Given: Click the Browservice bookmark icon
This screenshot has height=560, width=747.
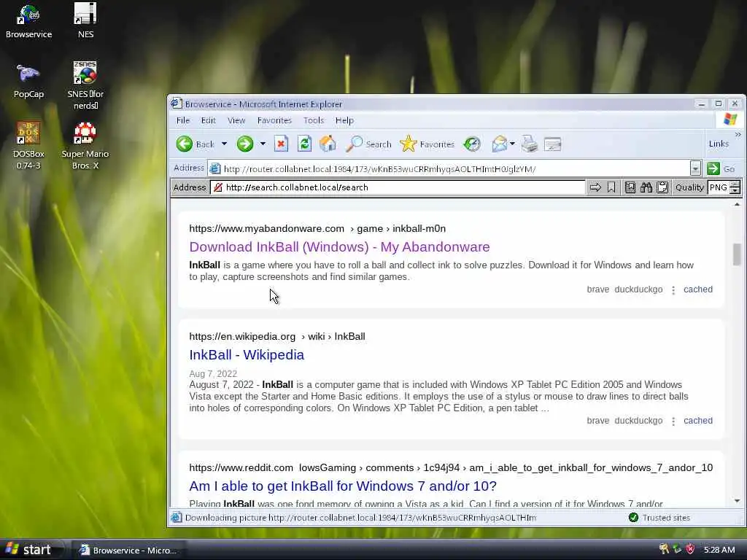Looking at the screenshot, I should [611, 187].
